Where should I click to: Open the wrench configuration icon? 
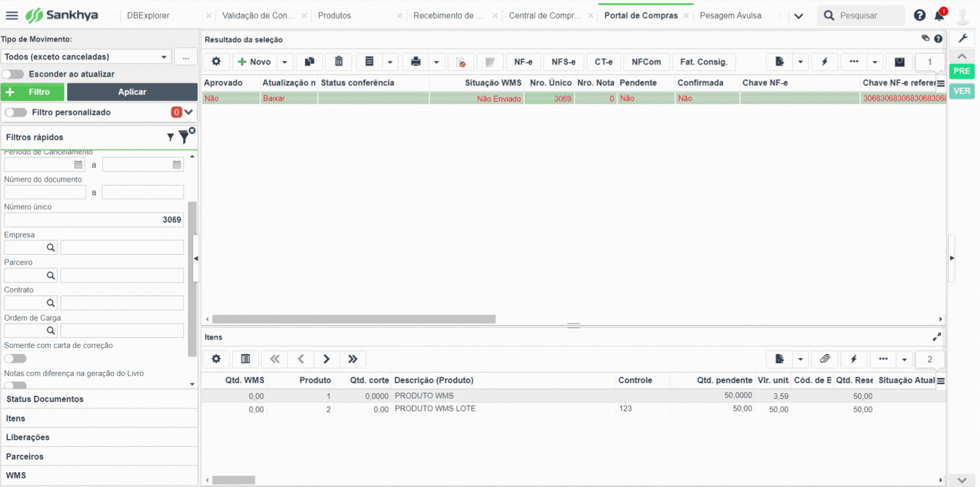[x=963, y=39]
